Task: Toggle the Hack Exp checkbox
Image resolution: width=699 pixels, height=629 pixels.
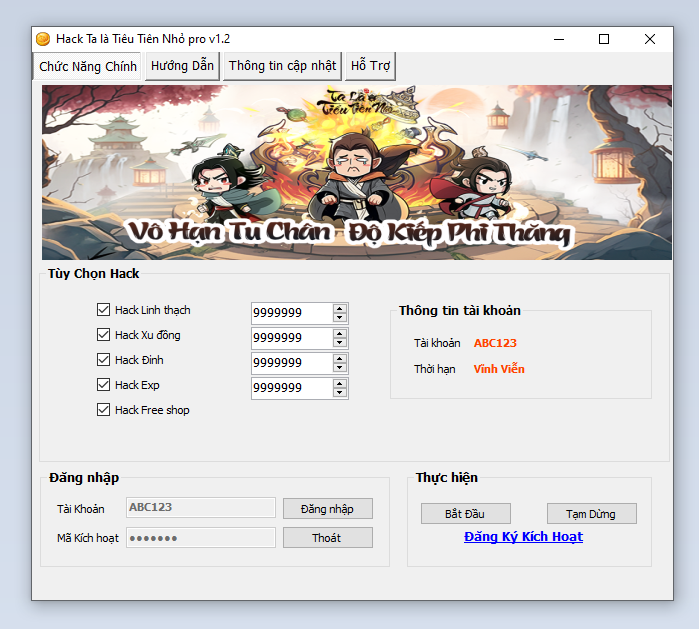Action: [103, 385]
